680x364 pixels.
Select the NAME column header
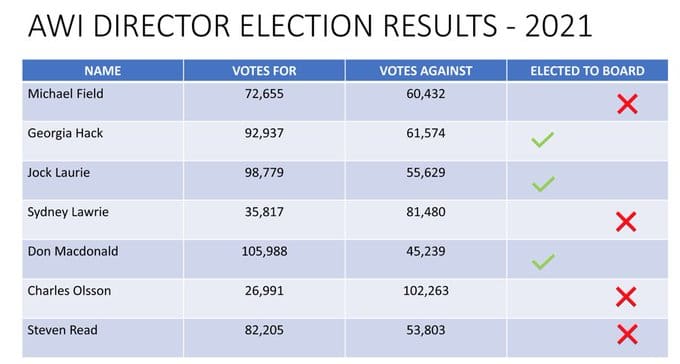[103, 71]
